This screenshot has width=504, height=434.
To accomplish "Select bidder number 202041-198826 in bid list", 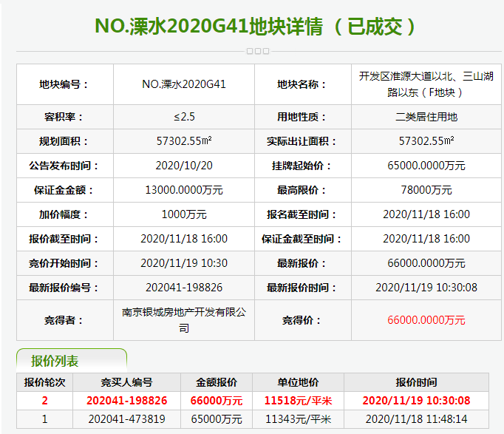I will pos(126,401).
